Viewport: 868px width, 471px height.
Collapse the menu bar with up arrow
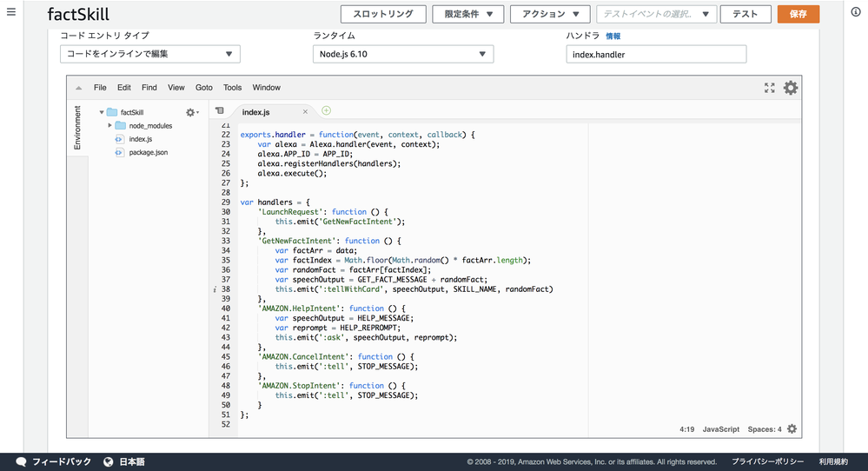[x=78, y=88]
